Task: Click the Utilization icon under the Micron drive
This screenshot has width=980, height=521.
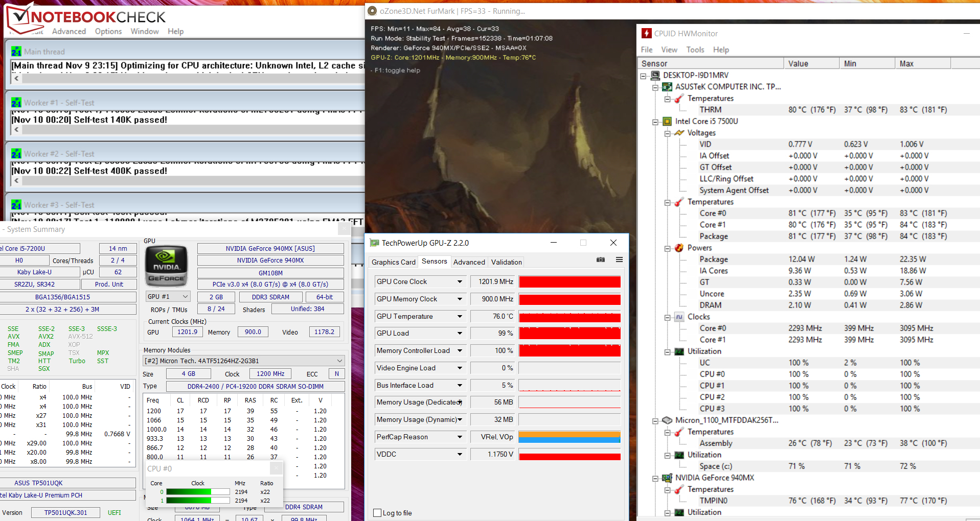Action: pos(679,455)
